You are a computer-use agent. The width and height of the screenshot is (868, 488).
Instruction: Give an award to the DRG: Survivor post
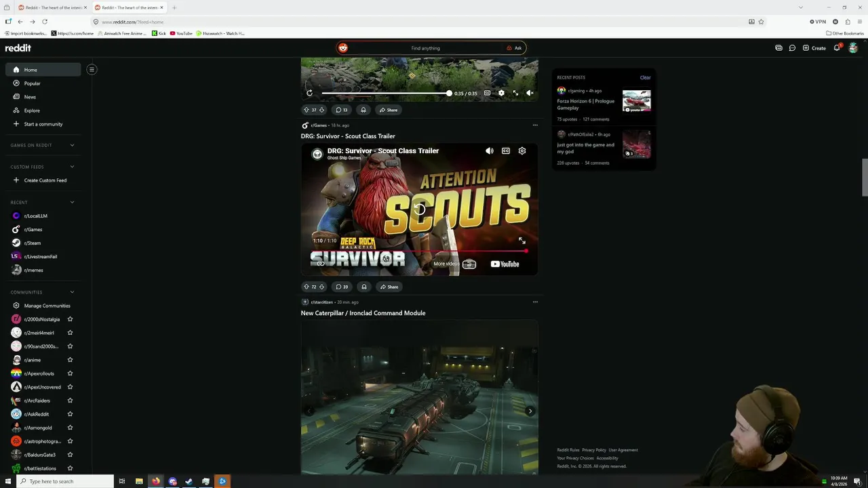(x=364, y=287)
